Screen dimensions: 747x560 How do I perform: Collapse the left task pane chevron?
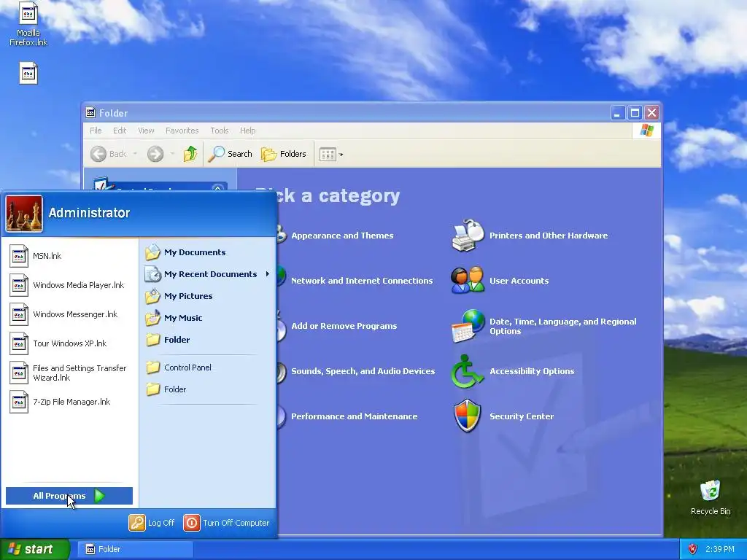[x=217, y=187]
